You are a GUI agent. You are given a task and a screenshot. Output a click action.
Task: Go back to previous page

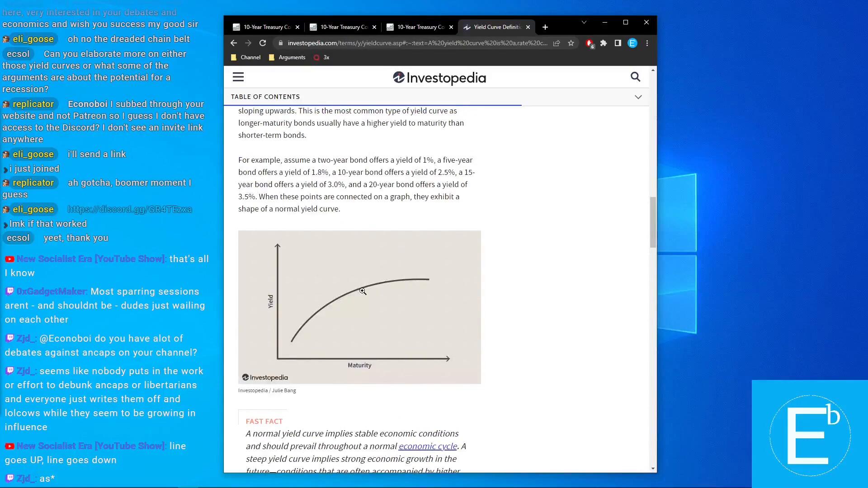coord(233,43)
